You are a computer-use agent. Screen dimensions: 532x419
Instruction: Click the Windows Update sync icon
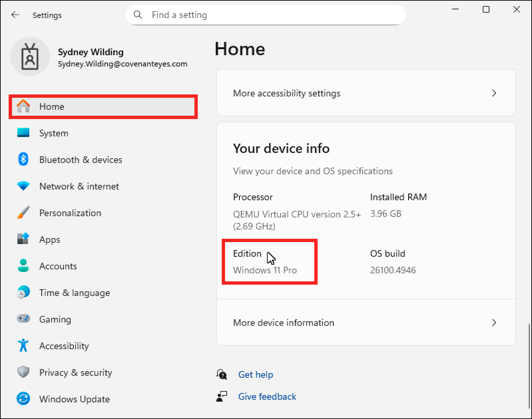point(23,399)
